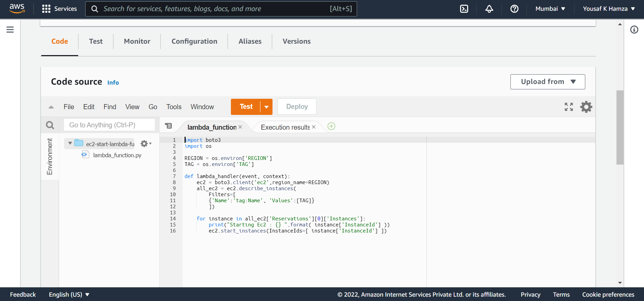This screenshot has width=644, height=301.
Task: Switch to the Test tab
Action: point(96,41)
